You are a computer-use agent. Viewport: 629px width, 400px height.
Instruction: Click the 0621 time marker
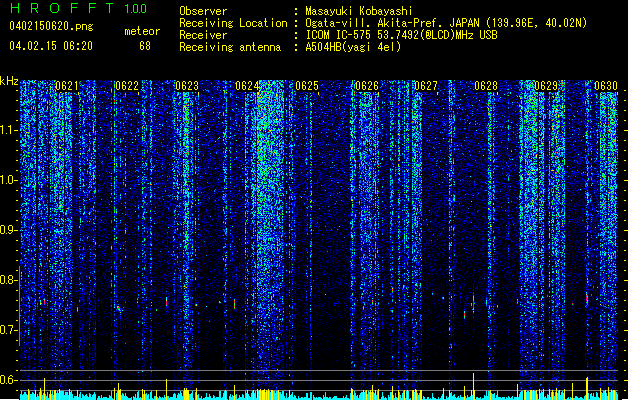tap(67, 86)
